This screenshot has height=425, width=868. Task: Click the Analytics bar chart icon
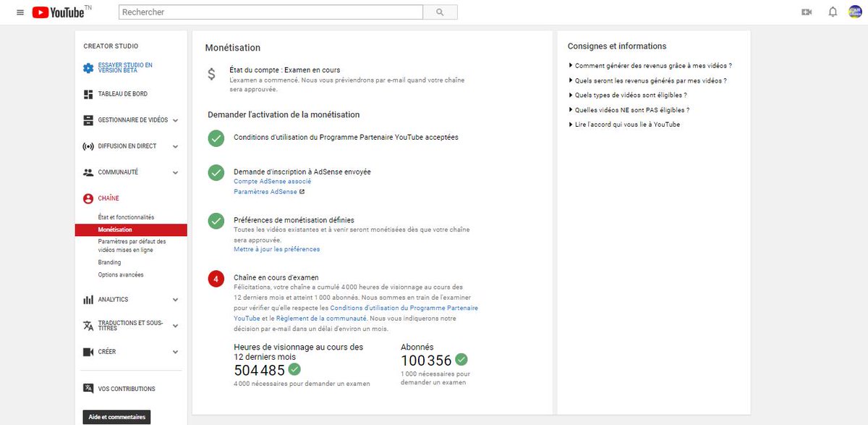pyautogui.click(x=88, y=300)
